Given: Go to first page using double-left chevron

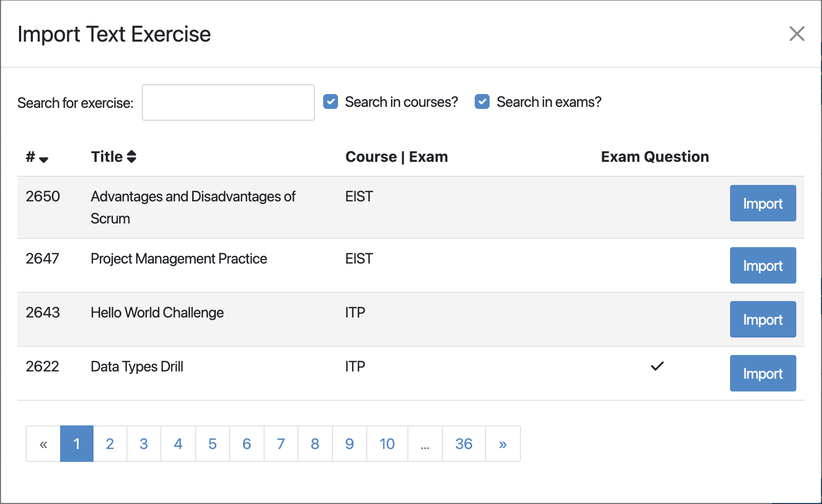Looking at the screenshot, I should click(x=43, y=443).
